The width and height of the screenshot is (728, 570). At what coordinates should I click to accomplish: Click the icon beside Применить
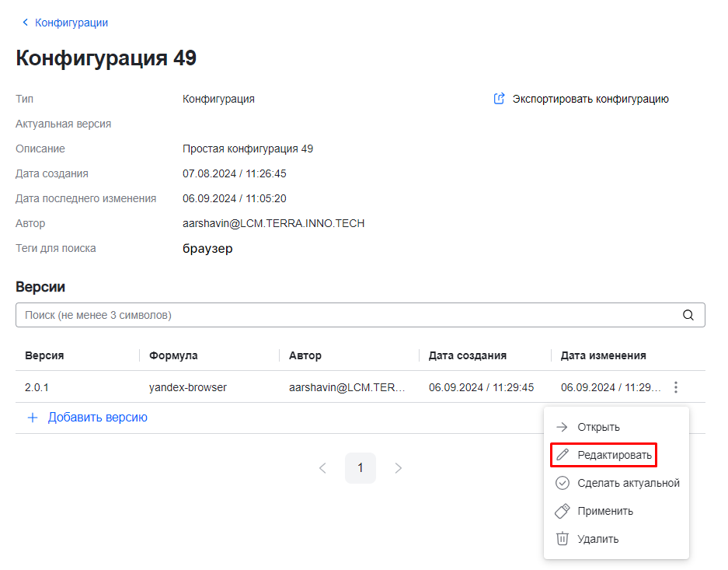563,511
